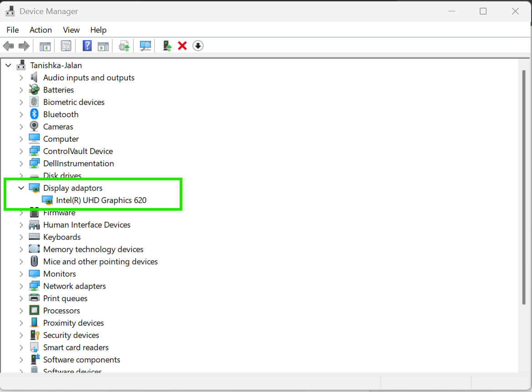Expand the Batteries category chevron
The image size is (532, 392).
pos(21,90)
